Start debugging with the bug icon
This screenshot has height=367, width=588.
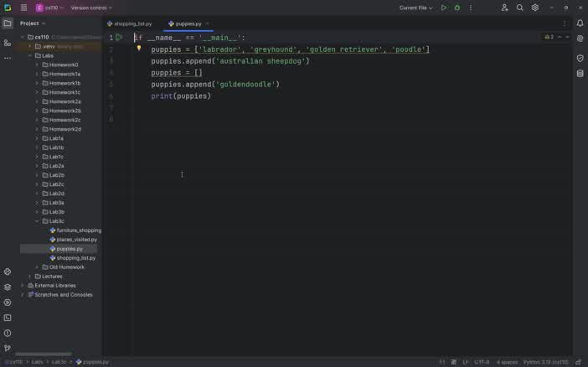pyautogui.click(x=457, y=8)
